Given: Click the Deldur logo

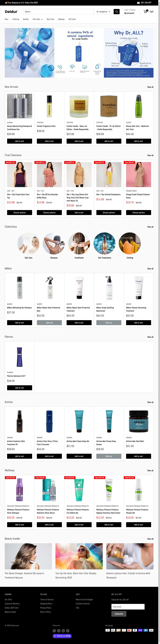Looking at the screenshot, I should pos(11,11).
